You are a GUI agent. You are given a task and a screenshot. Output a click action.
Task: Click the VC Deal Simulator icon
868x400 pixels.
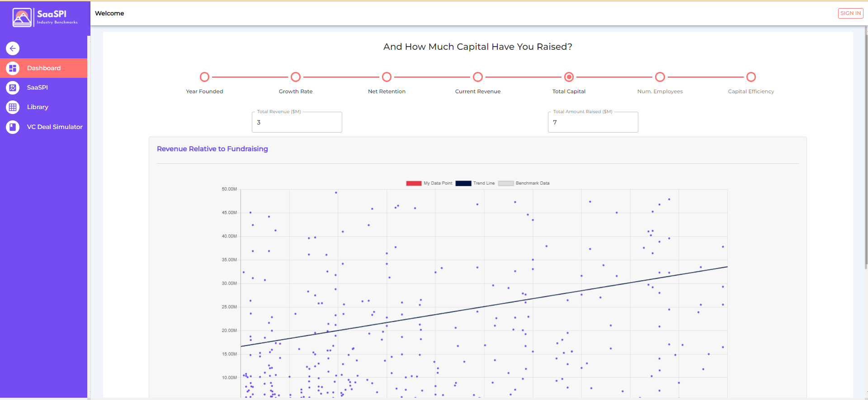(13, 127)
